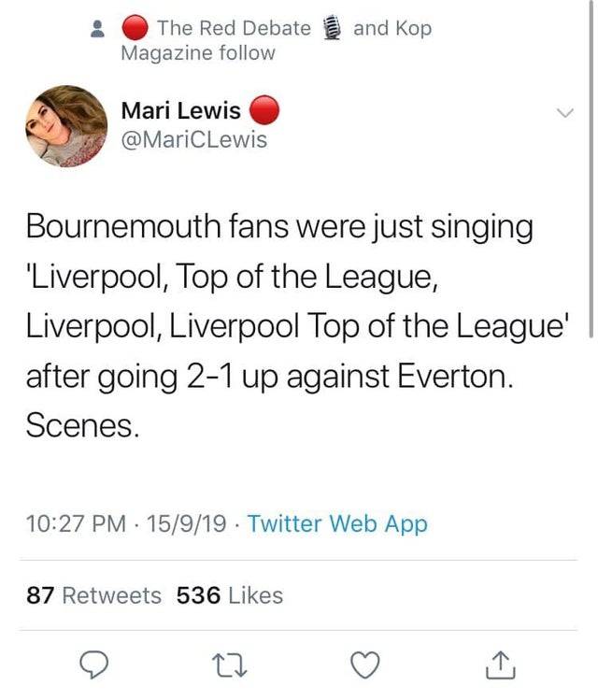Viewport: 598px width, 700px height.
Task: Open Mari Lewis's display name link
Action: point(181,111)
